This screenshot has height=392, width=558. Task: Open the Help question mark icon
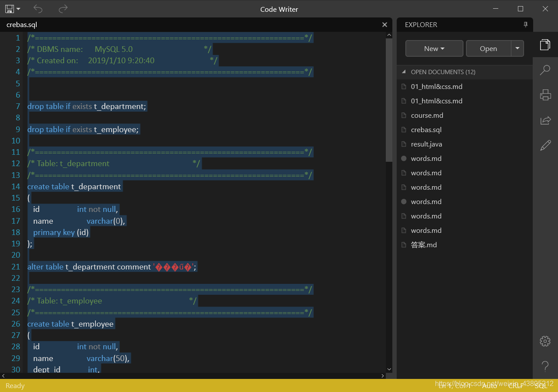click(545, 366)
